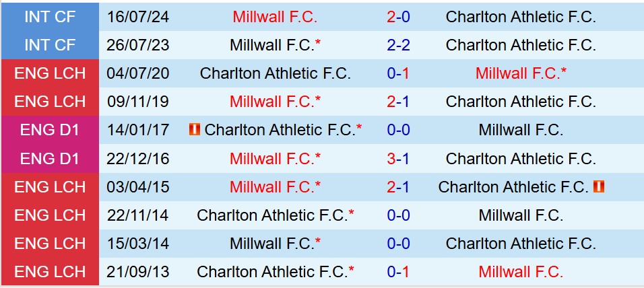Click red card icon in 03/04/15 row
Image resolution: width=644 pixels, height=288 pixels.
599,186
